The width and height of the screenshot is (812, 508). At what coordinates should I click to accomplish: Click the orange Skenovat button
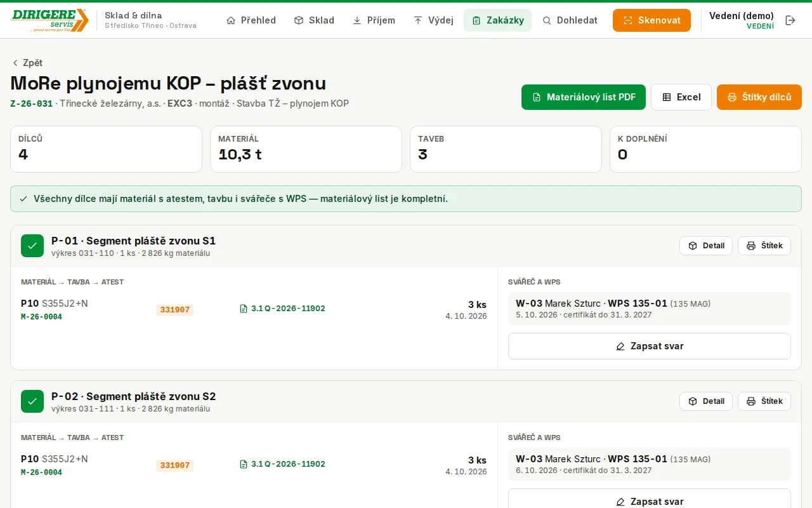(652, 20)
